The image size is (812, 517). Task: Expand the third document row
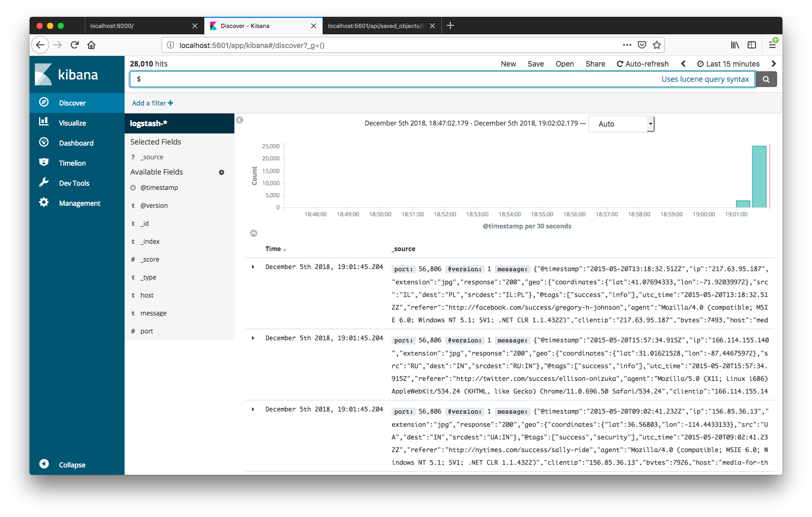click(x=253, y=409)
